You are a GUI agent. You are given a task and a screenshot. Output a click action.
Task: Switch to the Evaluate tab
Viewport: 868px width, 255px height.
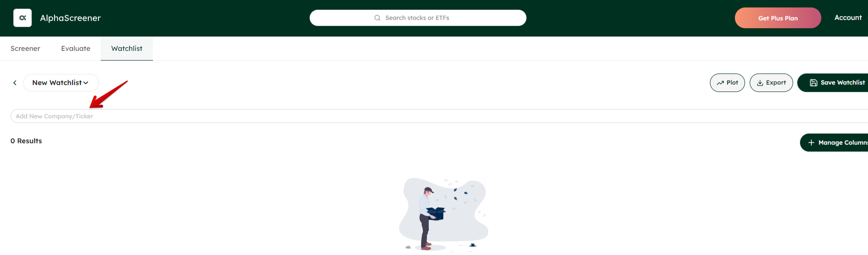[76, 49]
